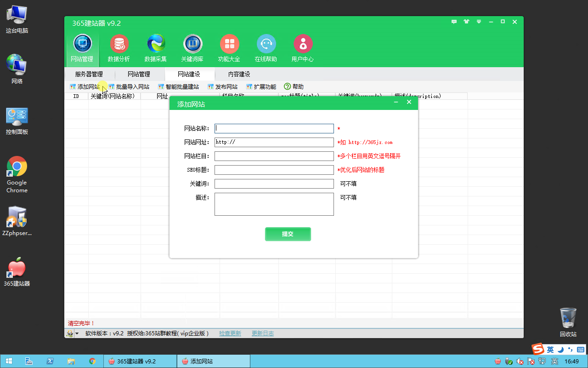
Task: Toggle Sogou 英 language mode
Action: (550, 350)
